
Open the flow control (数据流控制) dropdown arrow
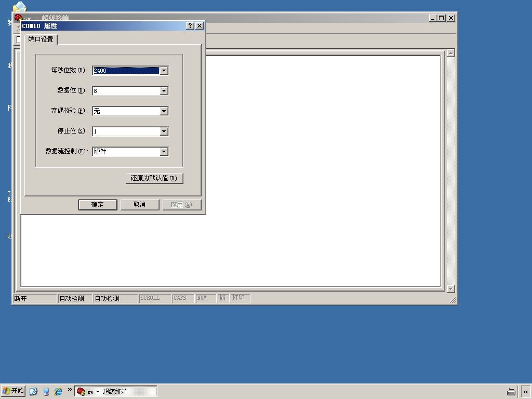point(164,152)
